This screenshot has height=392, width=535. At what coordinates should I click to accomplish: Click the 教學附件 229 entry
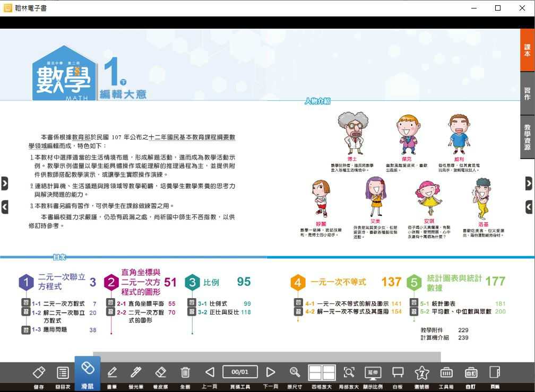pos(444,330)
